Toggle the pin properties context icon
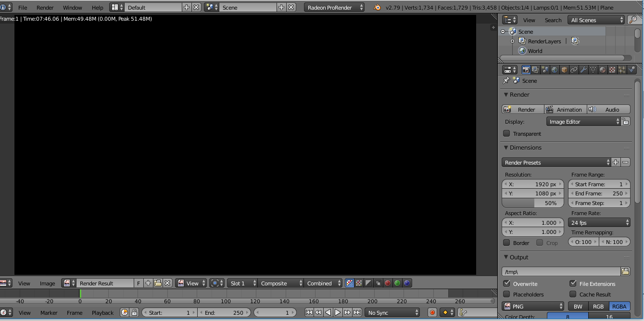Image resolution: width=644 pixels, height=321 pixels. 506,81
